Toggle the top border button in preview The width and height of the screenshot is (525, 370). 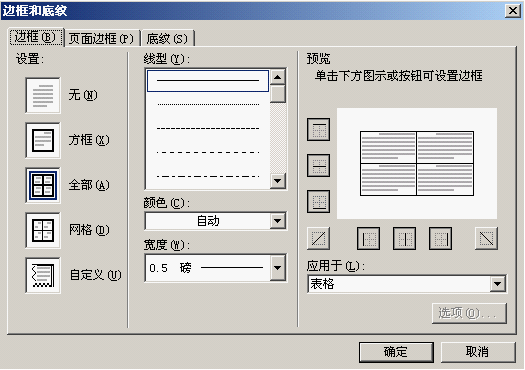(318, 129)
